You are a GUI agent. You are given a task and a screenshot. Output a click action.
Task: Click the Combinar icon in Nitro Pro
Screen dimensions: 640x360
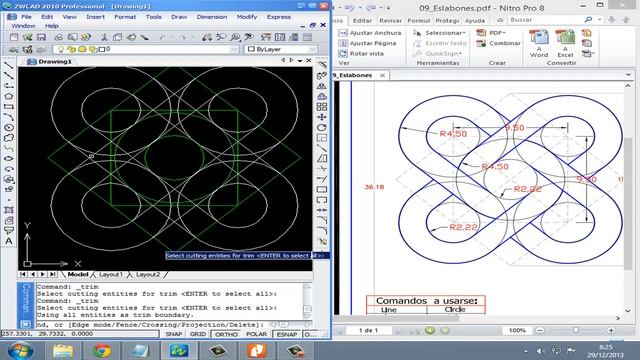[482, 43]
